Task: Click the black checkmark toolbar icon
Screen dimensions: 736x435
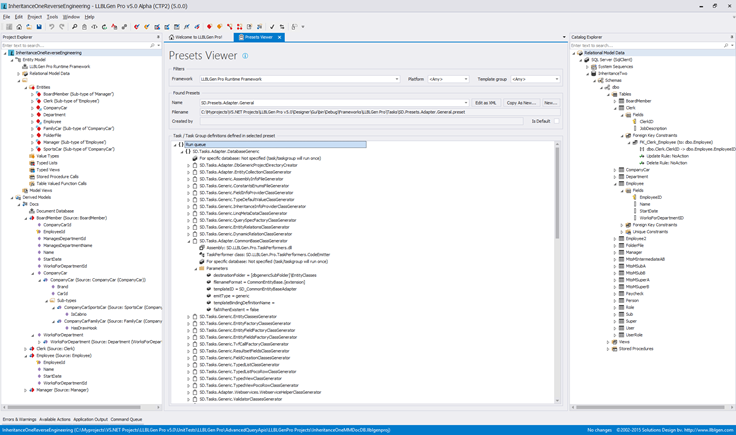Action: coord(272,27)
